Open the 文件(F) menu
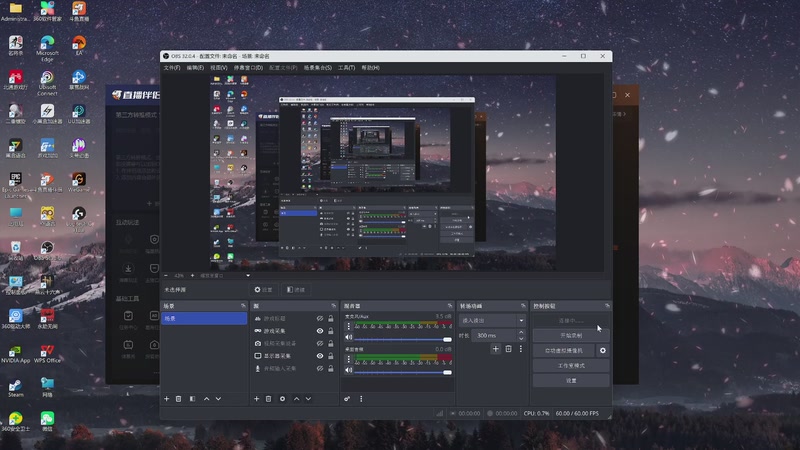Screen dimensions: 800x450 tap(172, 67)
